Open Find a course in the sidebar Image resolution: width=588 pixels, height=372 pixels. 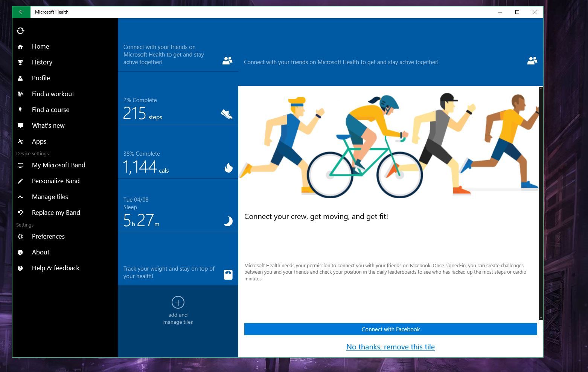point(50,110)
